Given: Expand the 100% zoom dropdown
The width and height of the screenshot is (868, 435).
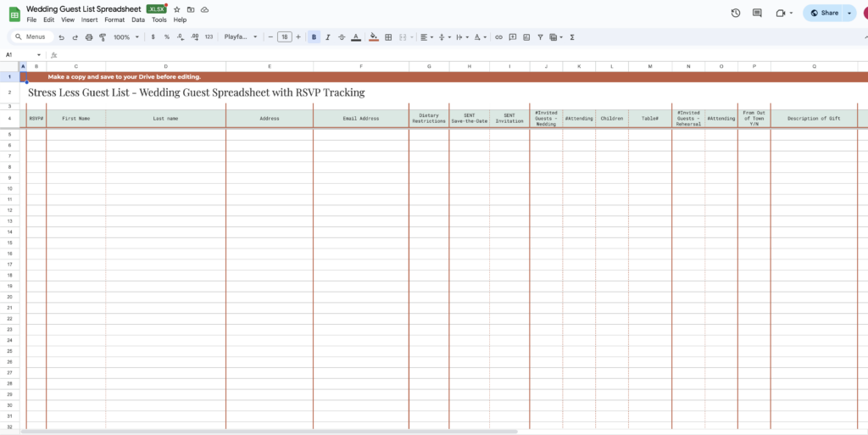Looking at the screenshot, I should pos(125,37).
